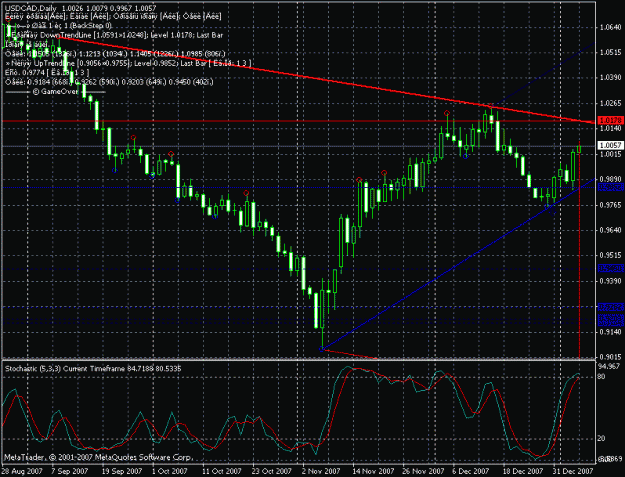Image resolution: width=625 pixels, height=477 pixels.
Task: Click the MetaQuotes Software Corp. copyright text
Action: [98, 457]
